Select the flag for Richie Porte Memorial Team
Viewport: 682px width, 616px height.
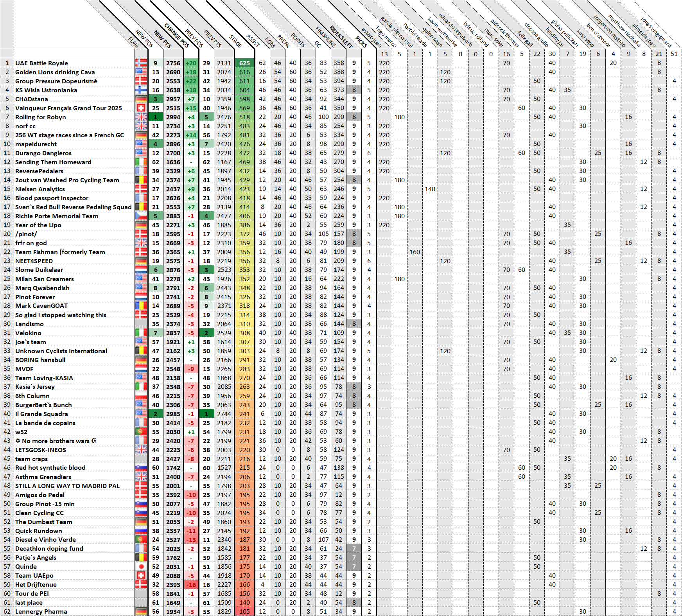pyautogui.click(x=141, y=216)
